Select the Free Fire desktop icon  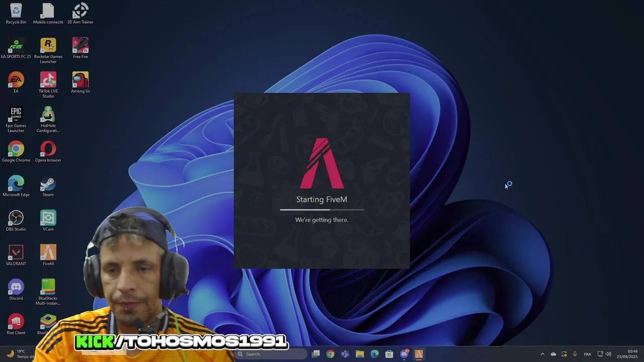pyautogui.click(x=80, y=48)
